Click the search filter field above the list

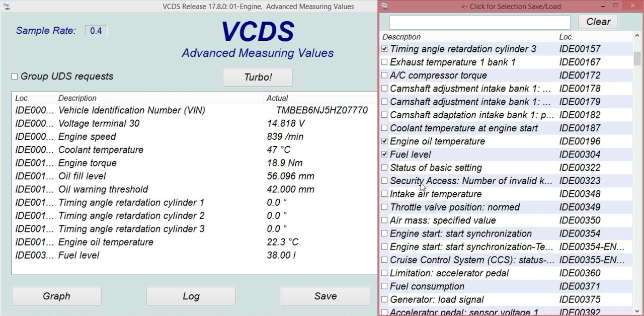click(478, 22)
